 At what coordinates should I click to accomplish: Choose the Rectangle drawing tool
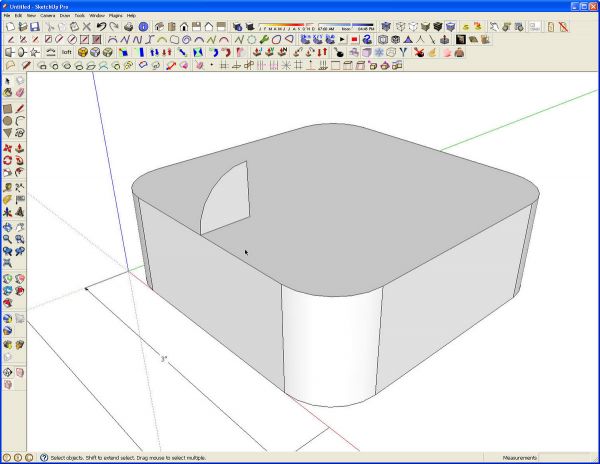(x=8, y=109)
